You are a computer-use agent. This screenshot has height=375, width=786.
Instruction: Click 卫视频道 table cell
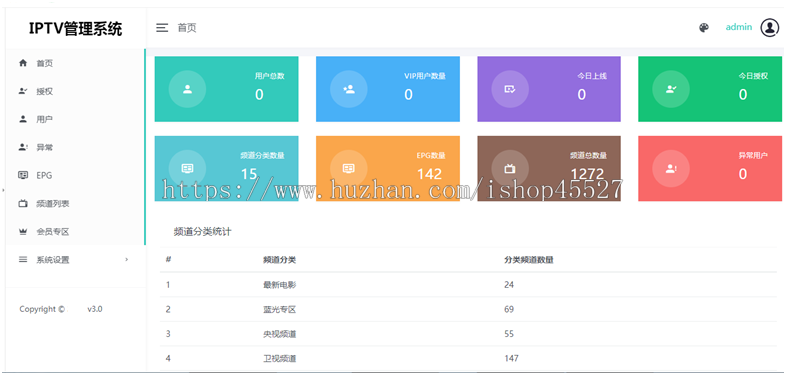coord(280,358)
